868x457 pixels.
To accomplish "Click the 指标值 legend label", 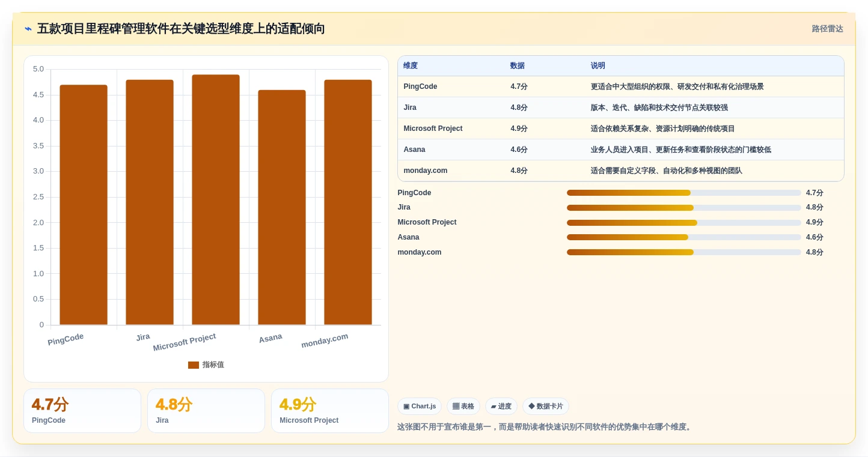I will [213, 365].
